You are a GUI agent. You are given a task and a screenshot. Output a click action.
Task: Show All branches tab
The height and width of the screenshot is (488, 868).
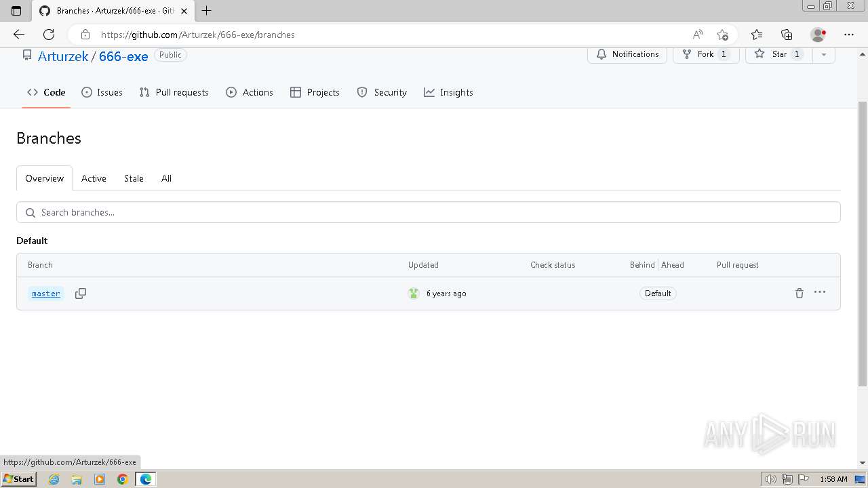[x=166, y=178]
